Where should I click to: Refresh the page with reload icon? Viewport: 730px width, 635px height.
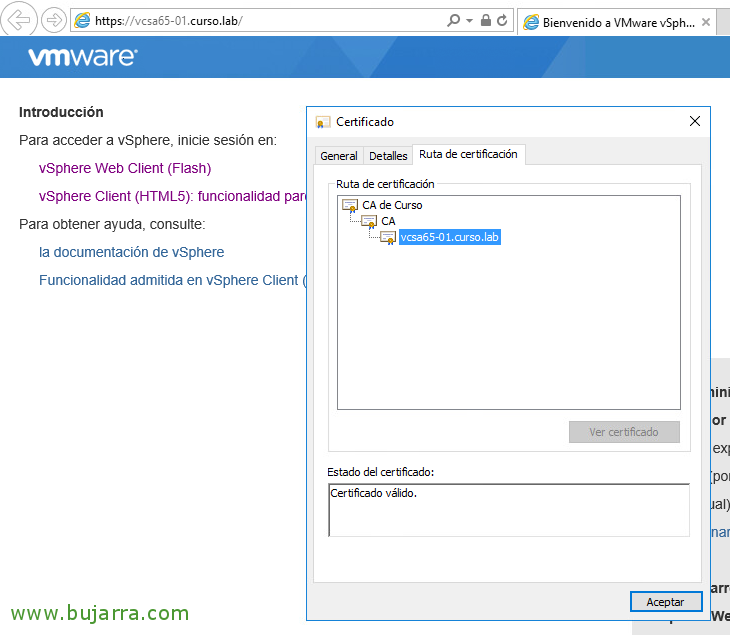click(x=502, y=20)
